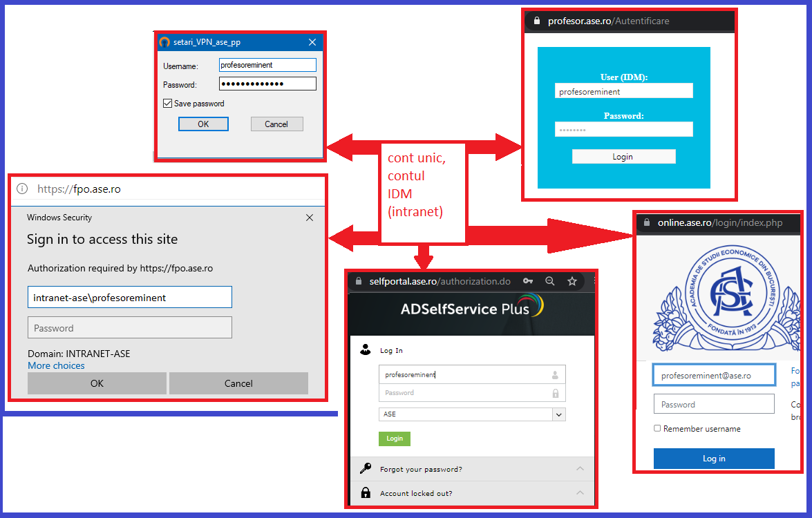This screenshot has height=518, width=812.
Task: Click the green Login button
Action: coord(394,439)
